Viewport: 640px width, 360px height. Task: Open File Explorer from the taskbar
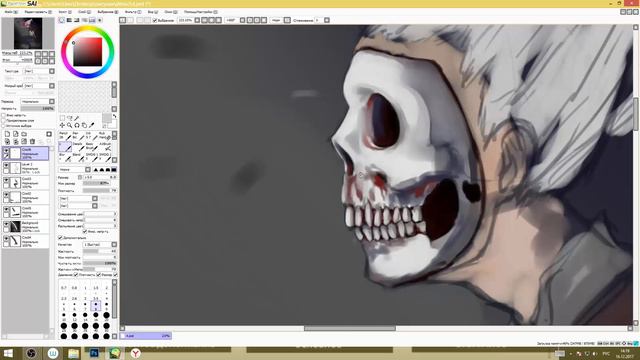73,353
